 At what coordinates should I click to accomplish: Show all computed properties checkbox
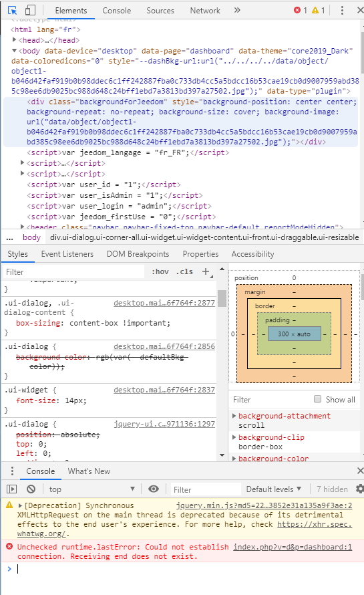(318, 399)
